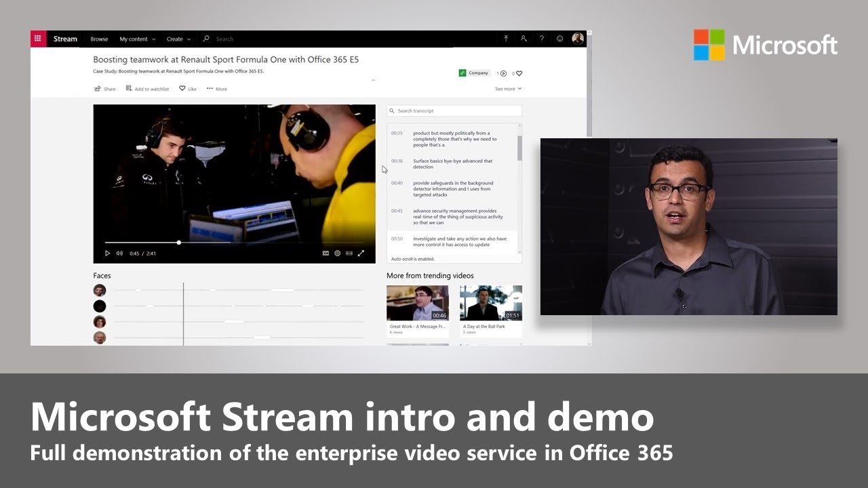This screenshot has height=488, width=868.
Task: Click 'A Day at the Ball Park' title
Action: (484, 327)
